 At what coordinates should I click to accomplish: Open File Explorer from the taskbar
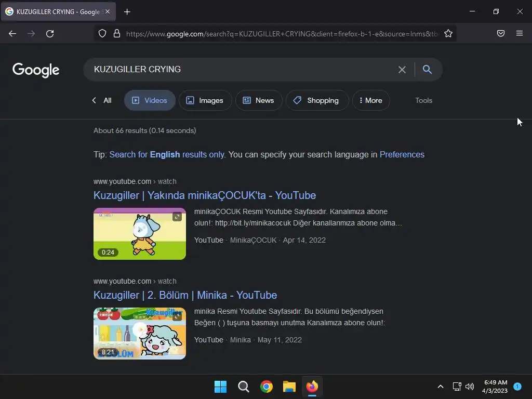point(289,387)
